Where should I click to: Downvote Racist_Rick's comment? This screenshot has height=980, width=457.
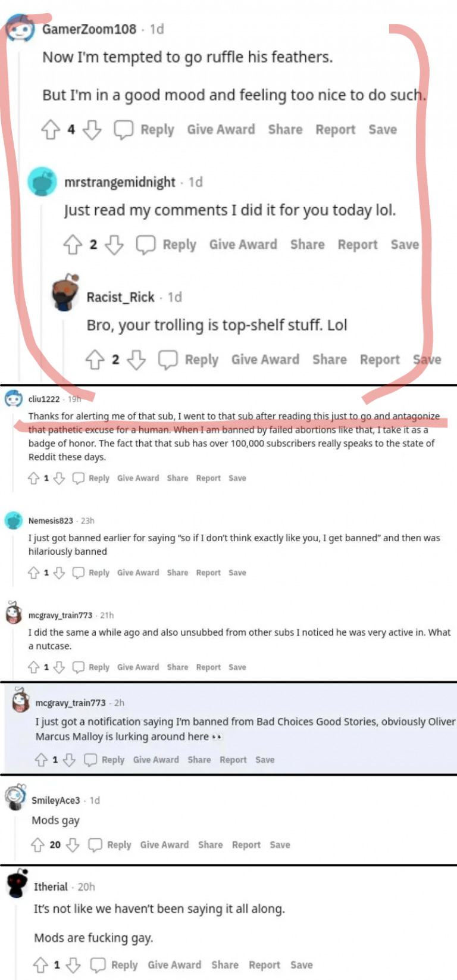pyautogui.click(x=136, y=360)
